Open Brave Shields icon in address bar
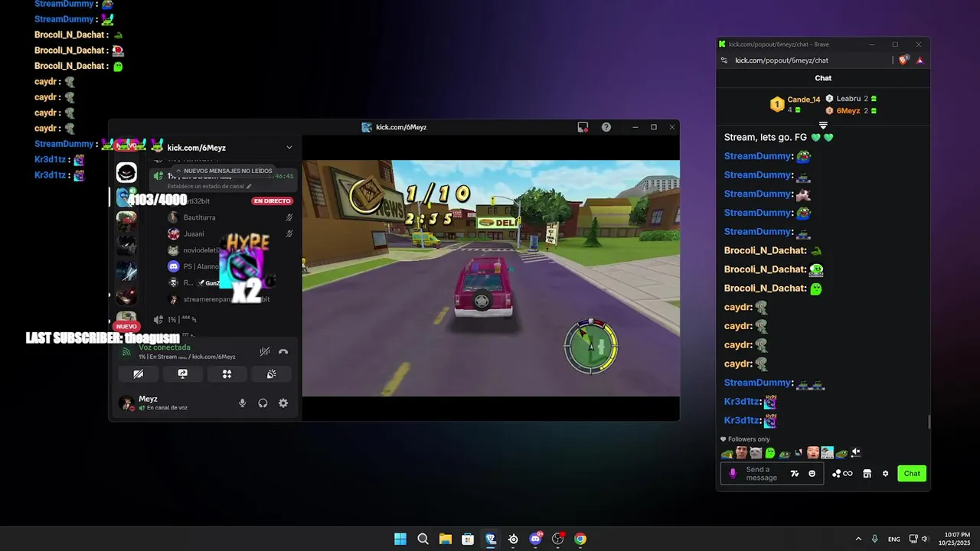Screen dimensions: 980x551 click(x=904, y=60)
